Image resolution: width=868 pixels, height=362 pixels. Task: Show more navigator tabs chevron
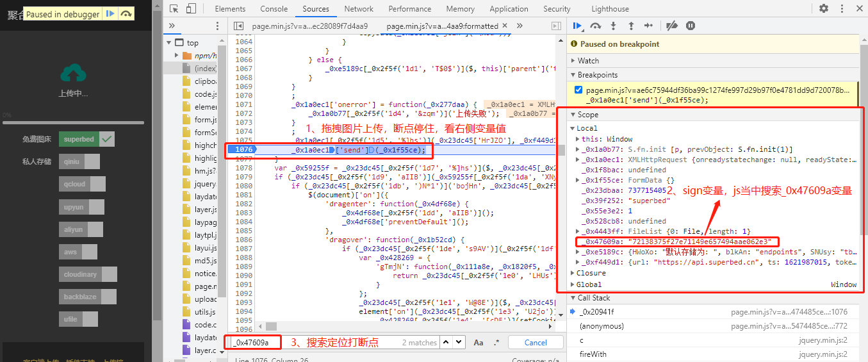(172, 26)
